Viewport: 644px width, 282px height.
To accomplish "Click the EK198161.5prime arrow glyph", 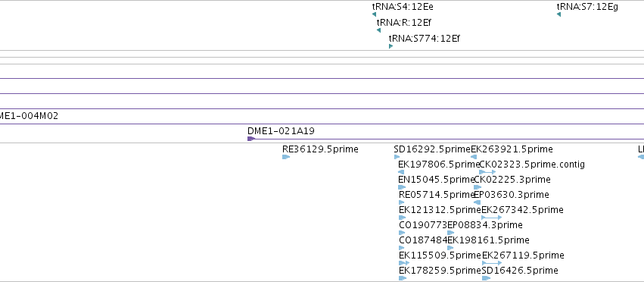I will tap(450, 248).
